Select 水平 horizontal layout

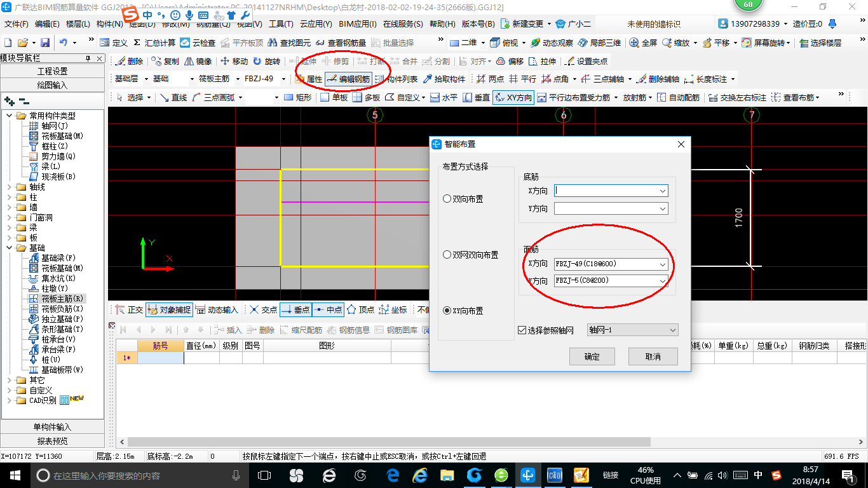point(444,97)
